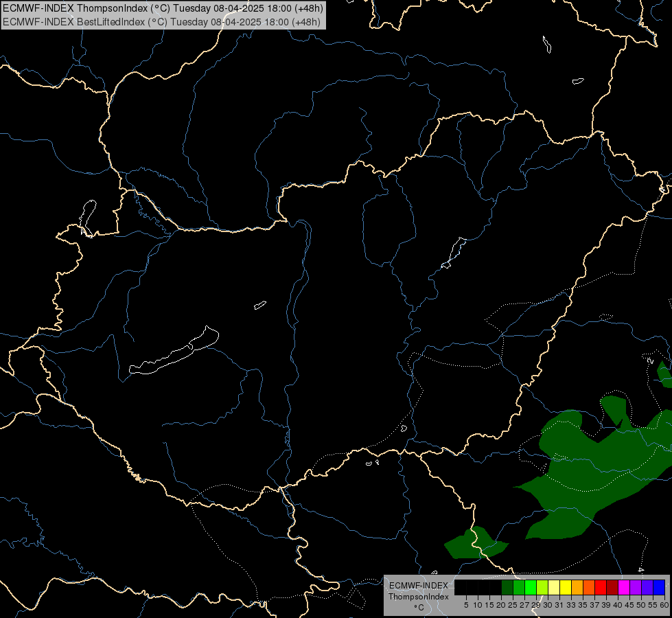Click the 'ECMWF-INDEX' label in the legend
The height and width of the screenshot is (618, 672).
pos(419,586)
